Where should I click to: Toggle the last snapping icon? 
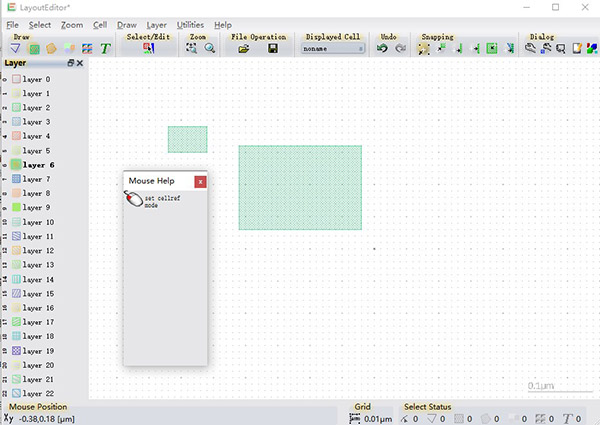[x=510, y=49]
